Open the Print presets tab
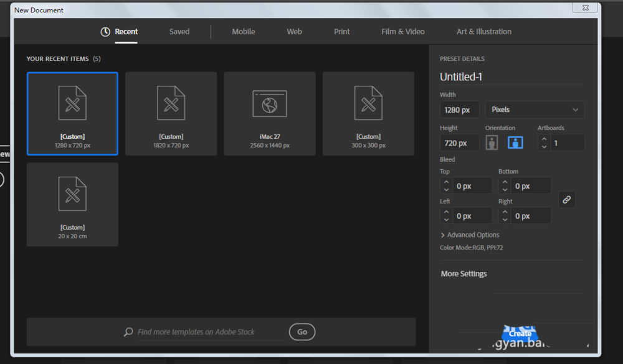Viewport: 623px width, 364px height. 341,32
